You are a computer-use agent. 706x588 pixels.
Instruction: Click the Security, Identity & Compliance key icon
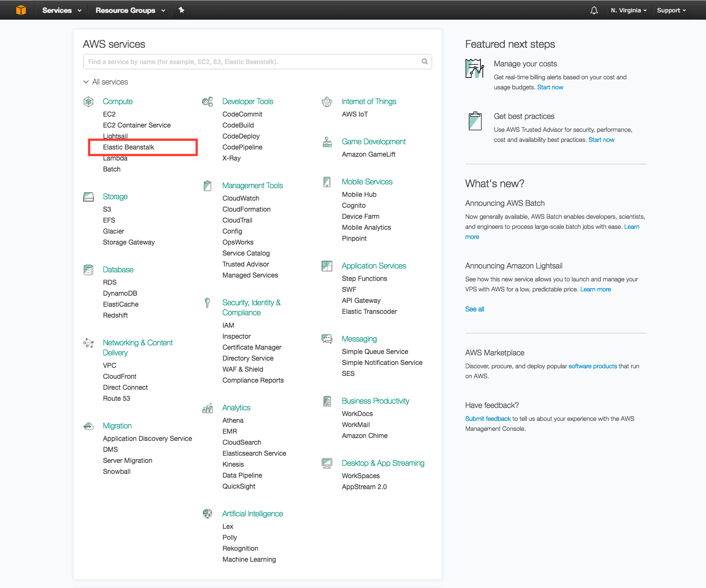pyautogui.click(x=207, y=302)
